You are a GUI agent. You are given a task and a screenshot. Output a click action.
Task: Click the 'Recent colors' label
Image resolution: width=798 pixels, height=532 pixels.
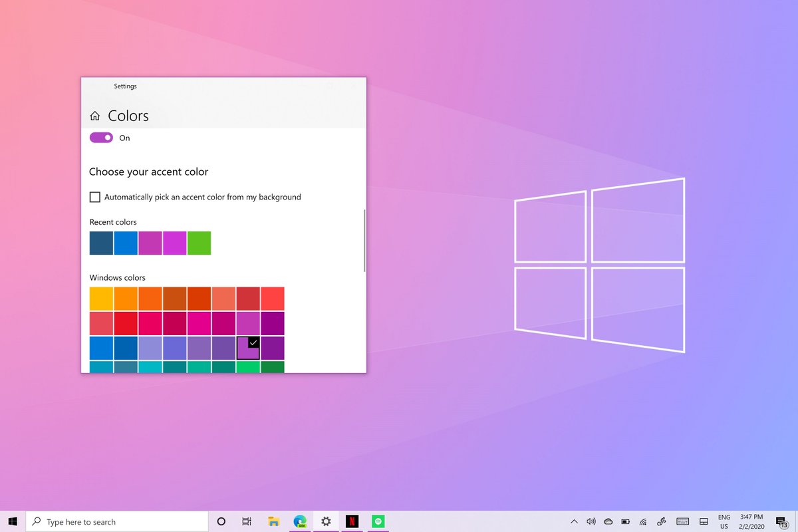click(x=113, y=222)
